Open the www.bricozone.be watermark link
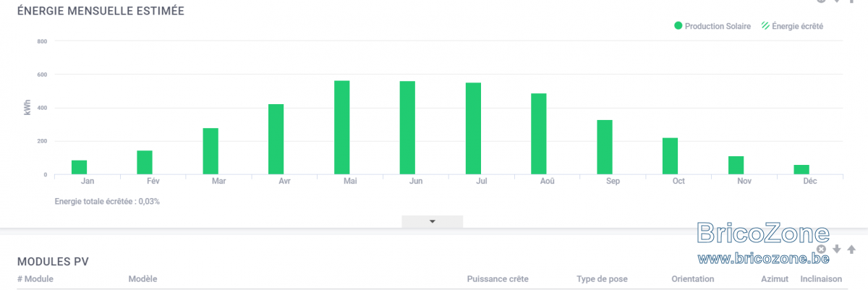This screenshot has width=868, height=290. (762, 257)
